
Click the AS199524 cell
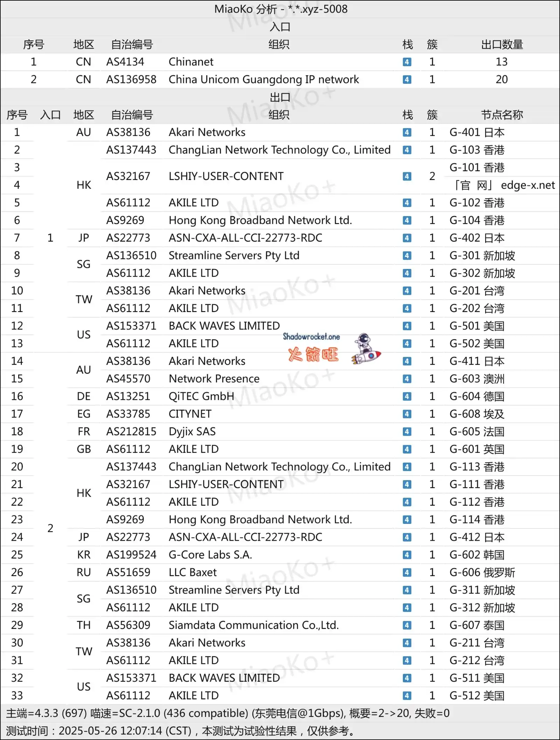131,555
